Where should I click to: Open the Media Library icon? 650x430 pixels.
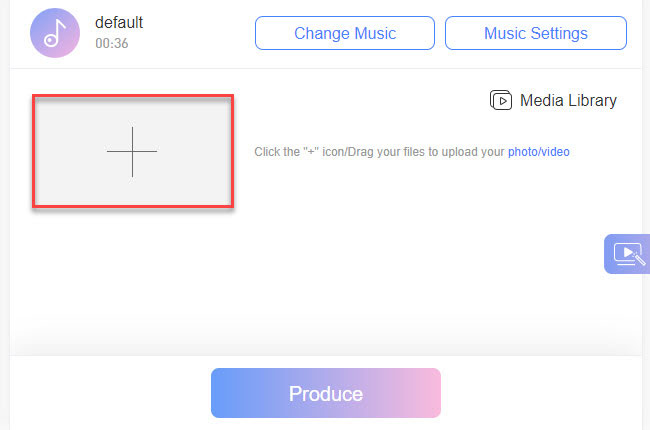[x=501, y=100]
